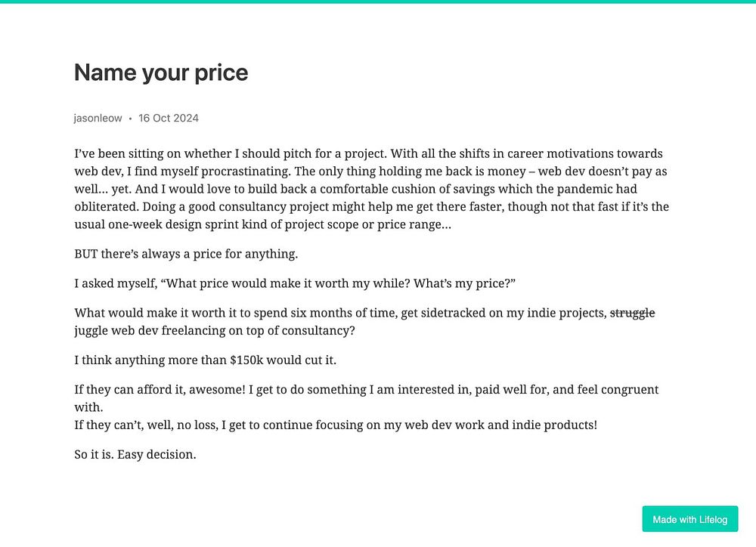
Task: Click the "I asked myself" question line
Action: point(295,283)
